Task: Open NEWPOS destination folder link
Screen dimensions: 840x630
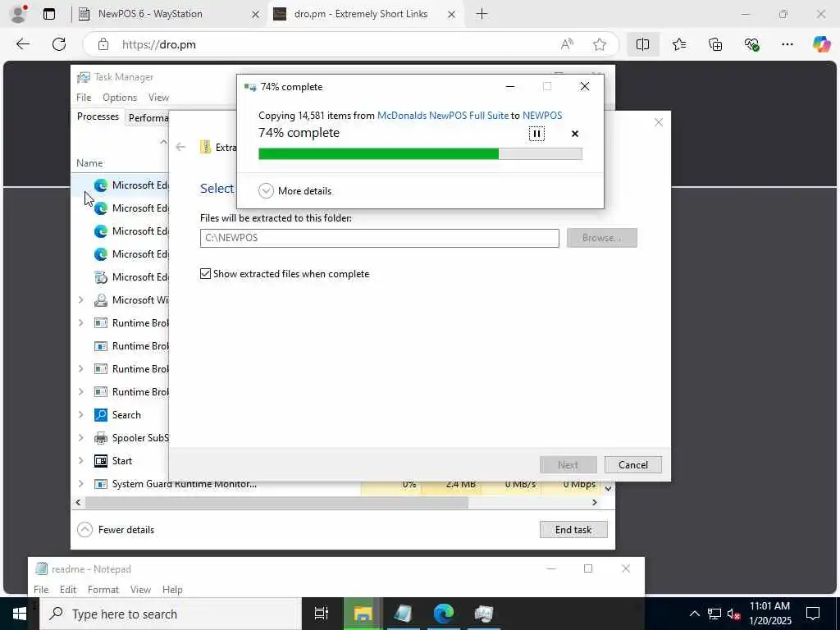Action: click(x=542, y=116)
